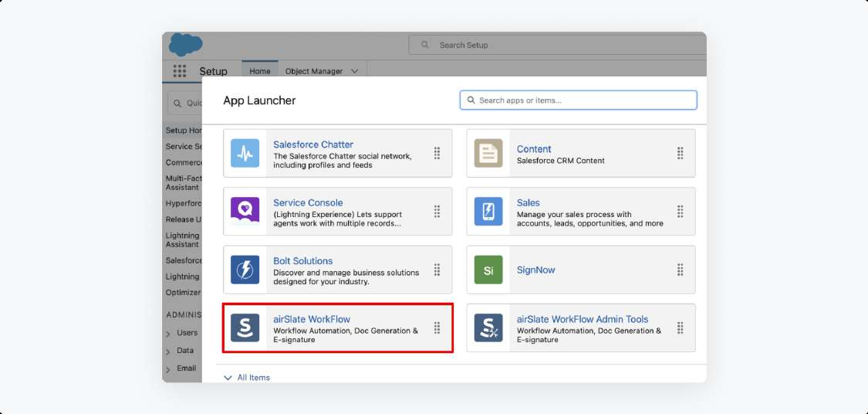Select Setup Home in sidebar
This screenshot has height=414, width=868.
(x=184, y=131)
